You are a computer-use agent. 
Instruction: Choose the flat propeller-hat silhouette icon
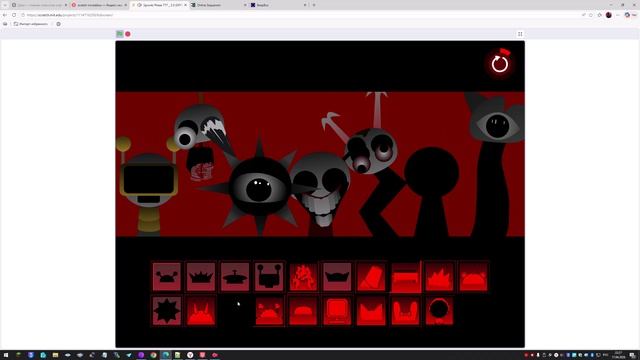tap(235, 277)
